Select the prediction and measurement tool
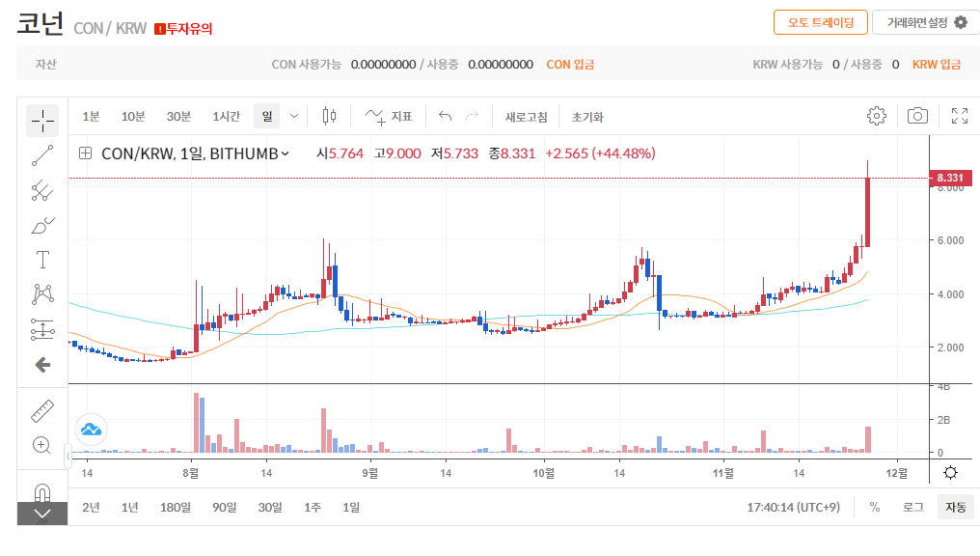This screenshot has width=980, height=556. 42,329
